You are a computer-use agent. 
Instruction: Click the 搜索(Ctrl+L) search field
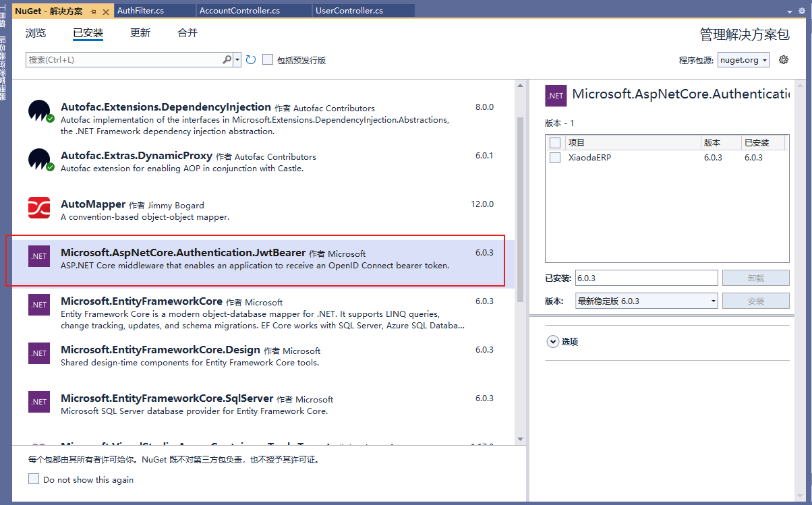(x=124, y=60)
